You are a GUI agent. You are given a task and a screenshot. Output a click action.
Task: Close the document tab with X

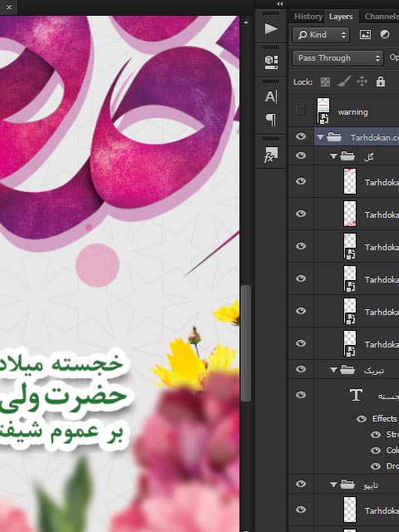coord(9,7)
